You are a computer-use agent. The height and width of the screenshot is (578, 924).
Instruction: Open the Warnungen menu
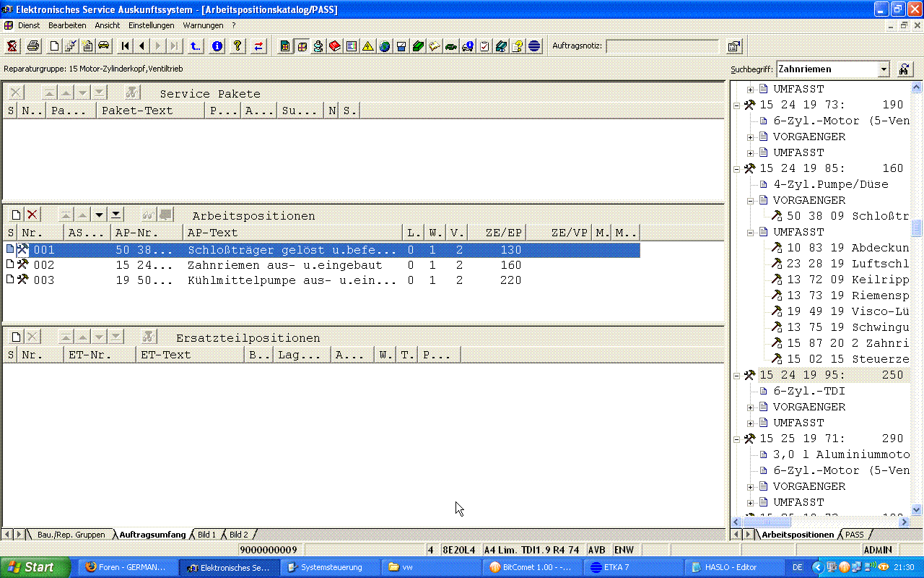[203, 25]
